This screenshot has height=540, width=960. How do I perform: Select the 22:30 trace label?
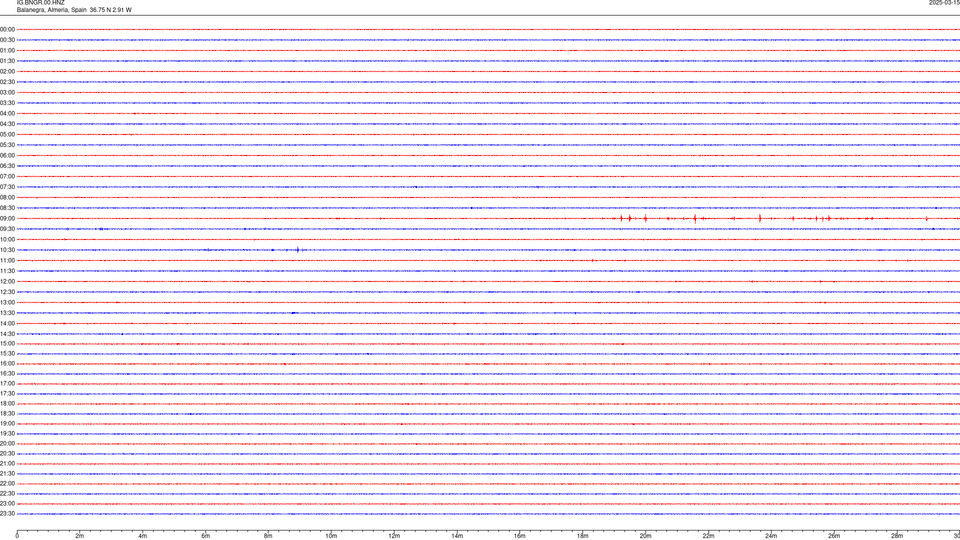7,493
